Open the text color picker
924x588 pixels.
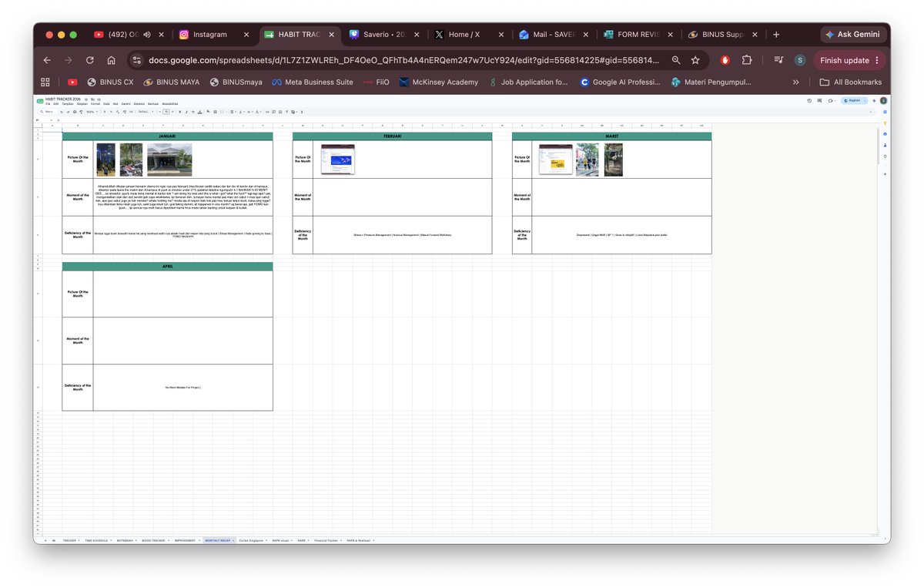pyautogui.click(x=199, y=112)
